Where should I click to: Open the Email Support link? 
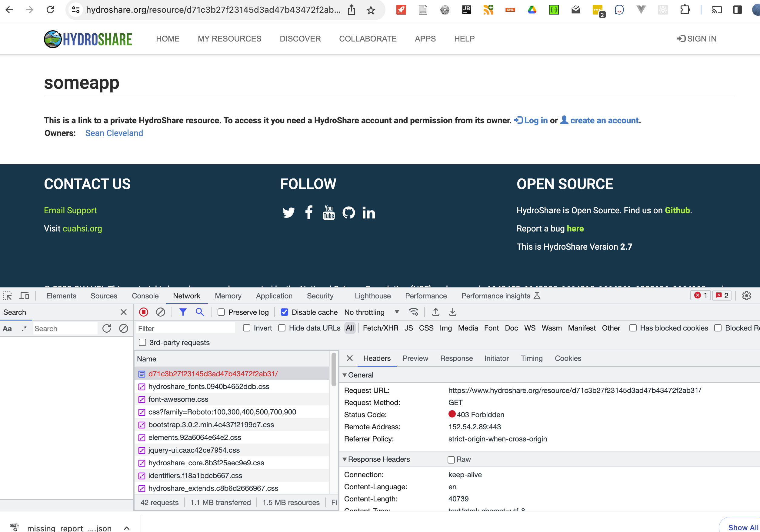click(x=70, y=211)
